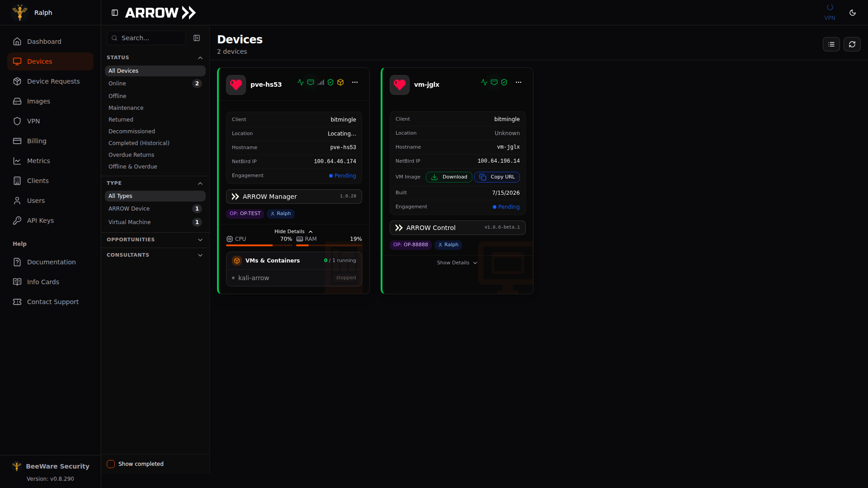Select All Types filter
868x488 pixels.
[x=155, y=196]
